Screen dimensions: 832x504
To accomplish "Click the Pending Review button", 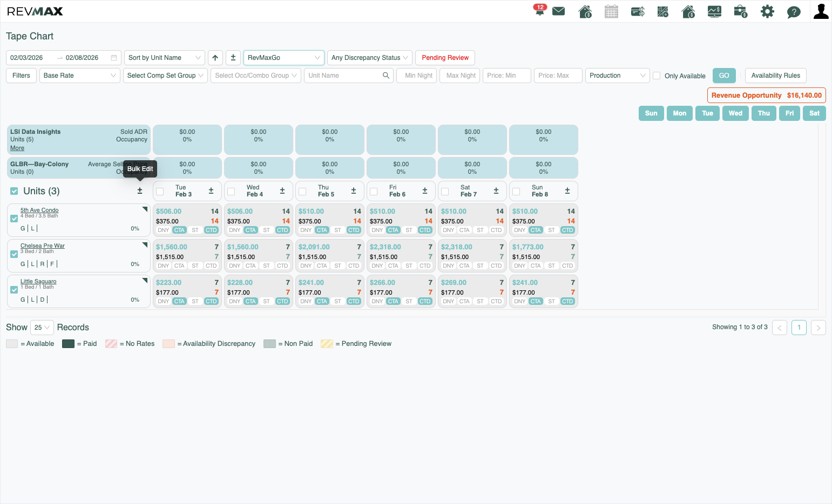I will coord(445,58).
